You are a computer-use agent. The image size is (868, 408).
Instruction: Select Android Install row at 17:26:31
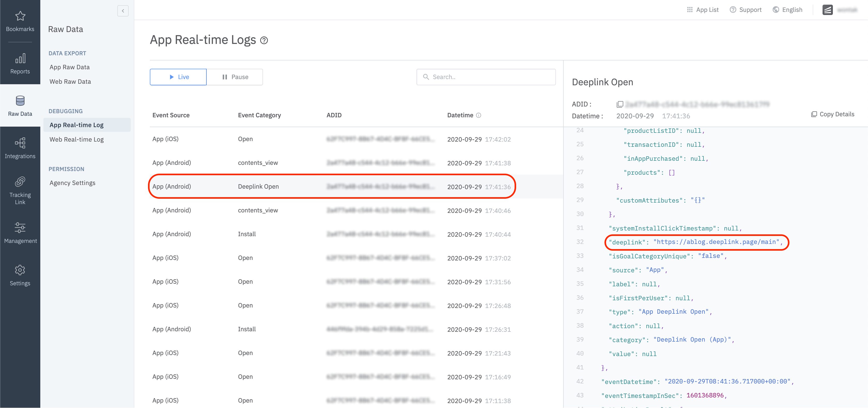[357, 329]
